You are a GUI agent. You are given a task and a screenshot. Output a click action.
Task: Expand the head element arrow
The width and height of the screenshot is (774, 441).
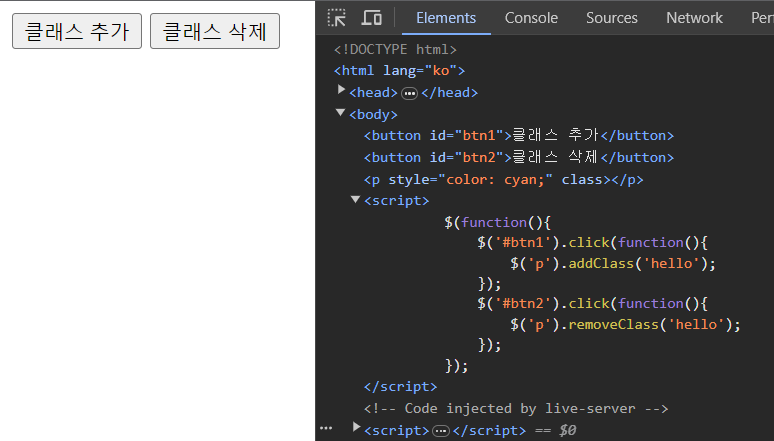[x=341, y=89]
